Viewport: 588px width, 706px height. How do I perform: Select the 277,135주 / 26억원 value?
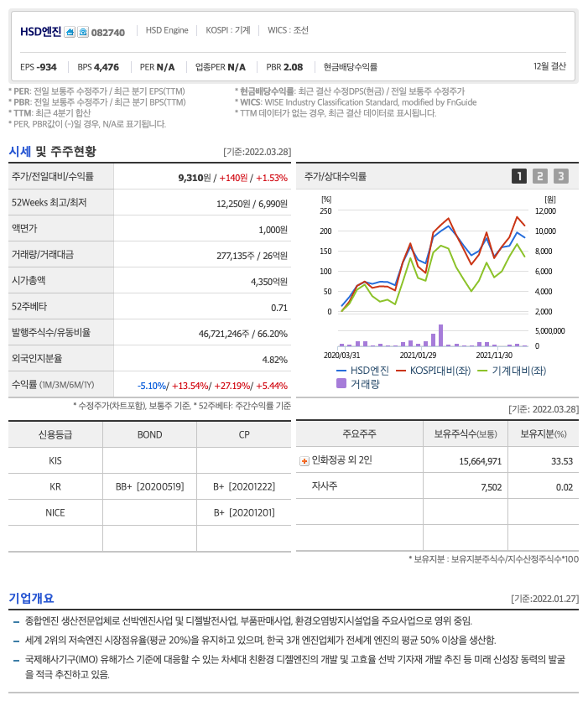pyautogui.click(x=252, y=256)
